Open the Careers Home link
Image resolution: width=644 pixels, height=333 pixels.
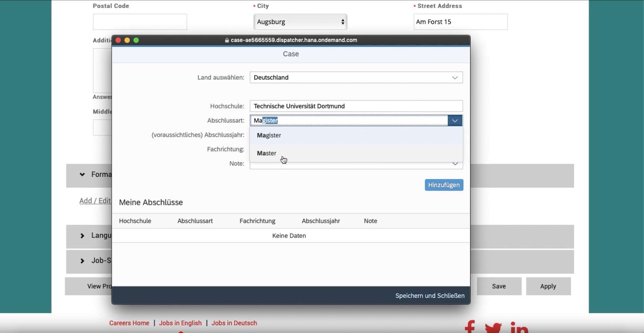pos(129,323)
